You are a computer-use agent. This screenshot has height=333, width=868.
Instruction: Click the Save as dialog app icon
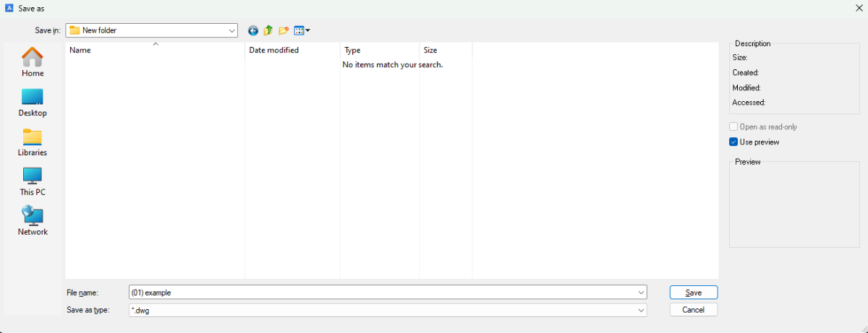(9, 8)
